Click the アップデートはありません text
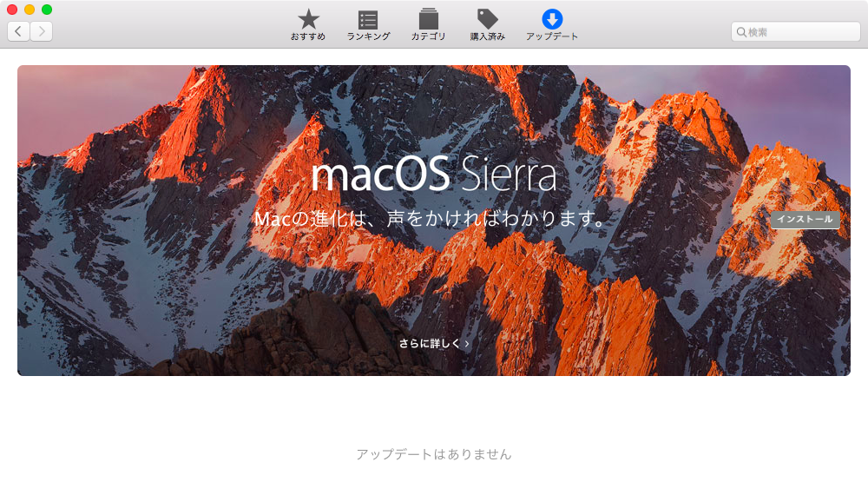Screen dimensions: 868x495 click(434, 454)
